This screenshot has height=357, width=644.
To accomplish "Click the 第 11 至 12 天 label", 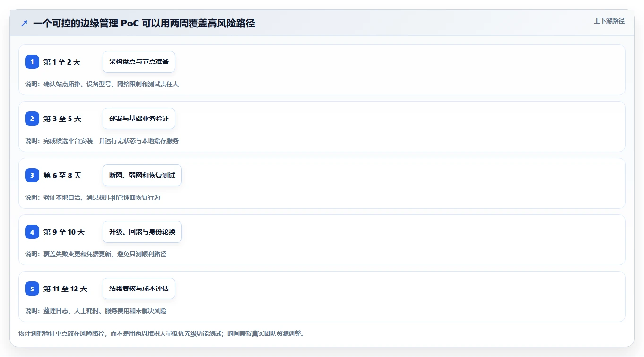I will point(65,289).
